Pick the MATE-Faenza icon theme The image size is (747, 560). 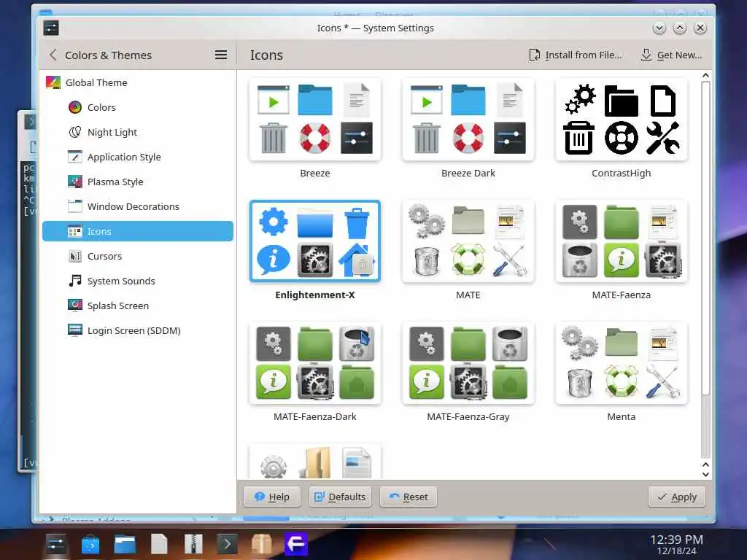click(x=622, y=241)
